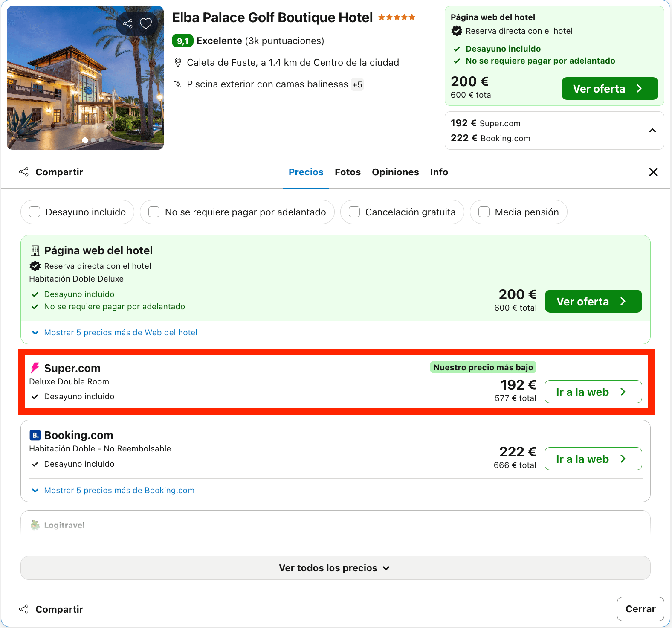Click the top Compartir link
The height and width of the screenshot is (628, 672).
(x=59, y=172)
